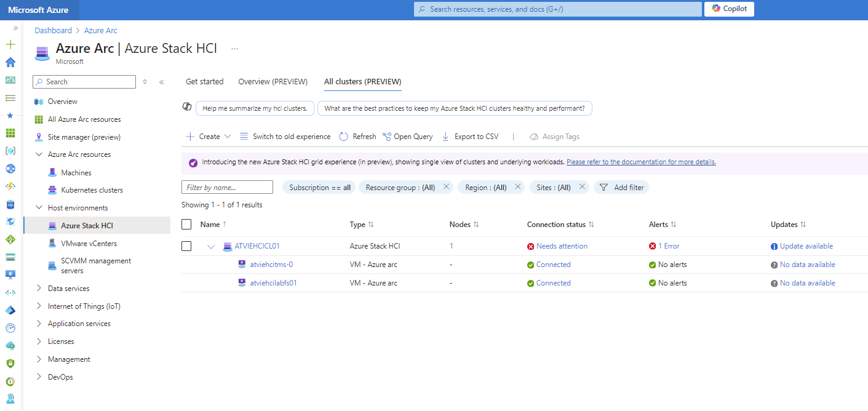
Task: Open Help and support person icon
Action: pyautogui.click(x=10, y=399)
